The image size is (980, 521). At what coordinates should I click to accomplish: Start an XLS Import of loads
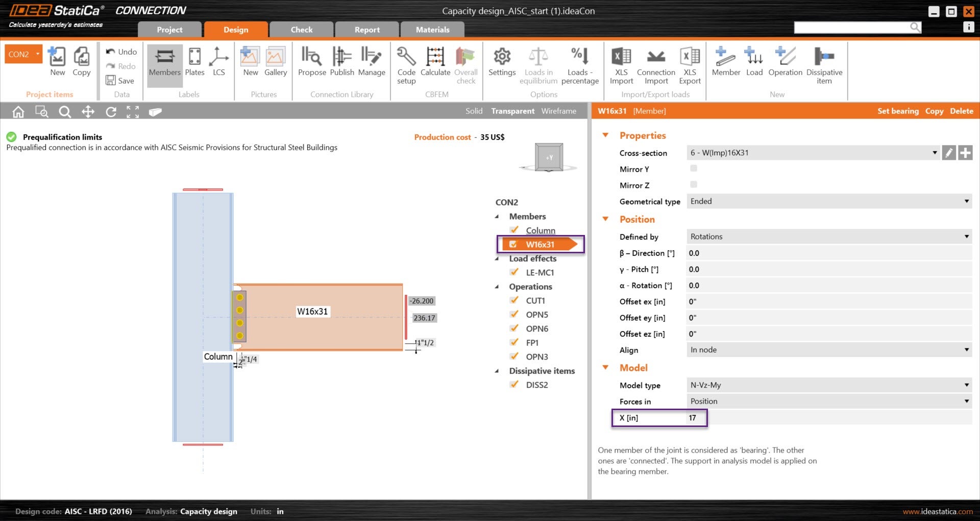point(621,64)
